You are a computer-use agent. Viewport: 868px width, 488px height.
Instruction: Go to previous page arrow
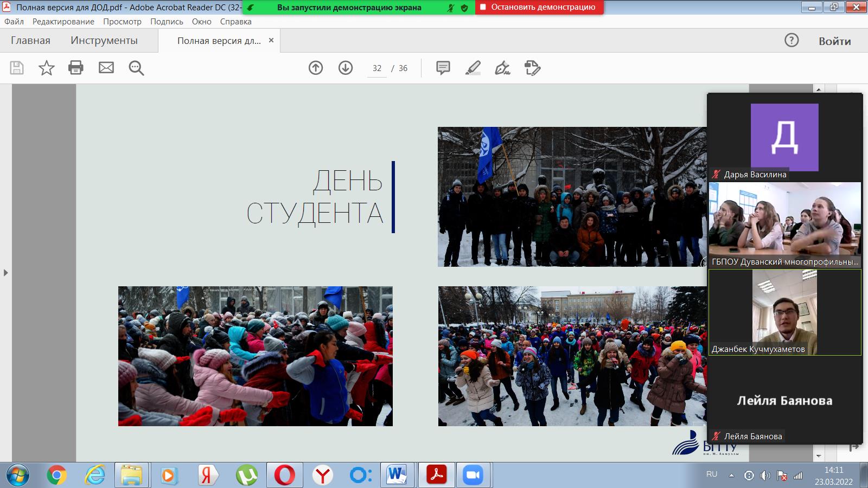pos(316,68)
